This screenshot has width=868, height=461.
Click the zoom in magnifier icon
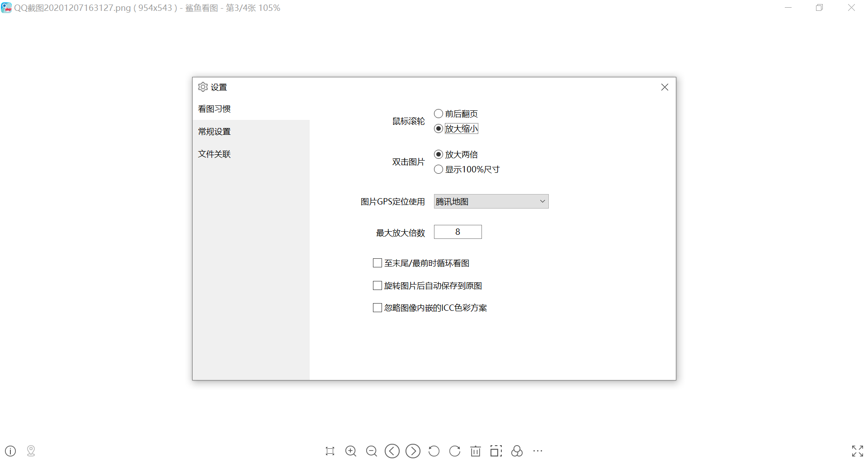pos(351,451)
